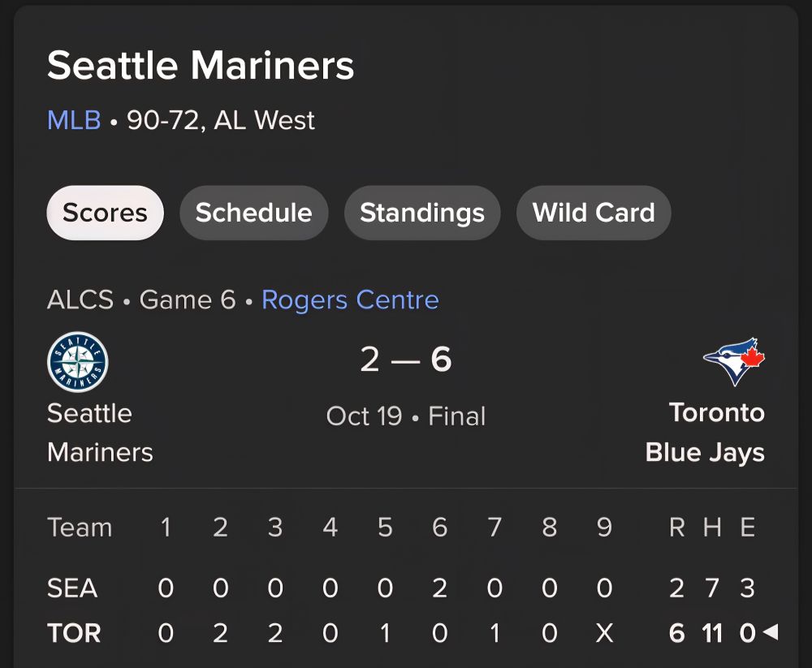812x668 pixels.
Task: Click the Team column header
Action: pos(80,527)
